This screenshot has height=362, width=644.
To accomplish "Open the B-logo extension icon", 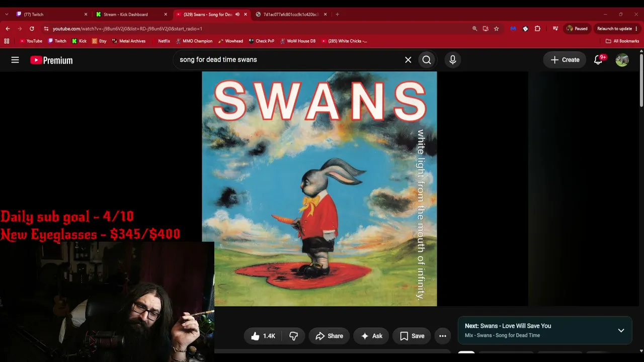I will tap(525, 29).
